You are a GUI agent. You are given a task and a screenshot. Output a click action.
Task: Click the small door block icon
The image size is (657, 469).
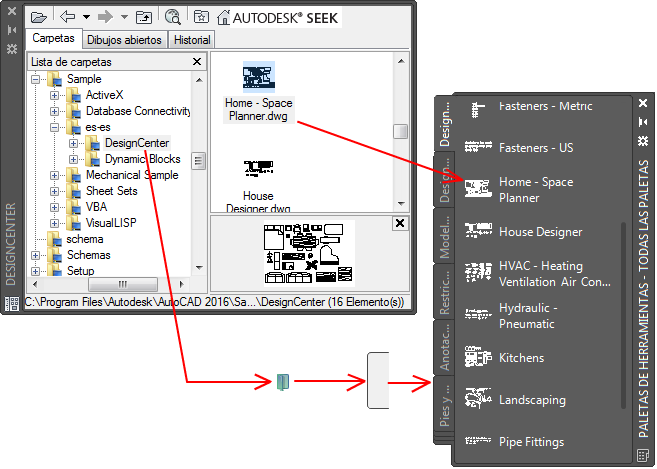283,382
